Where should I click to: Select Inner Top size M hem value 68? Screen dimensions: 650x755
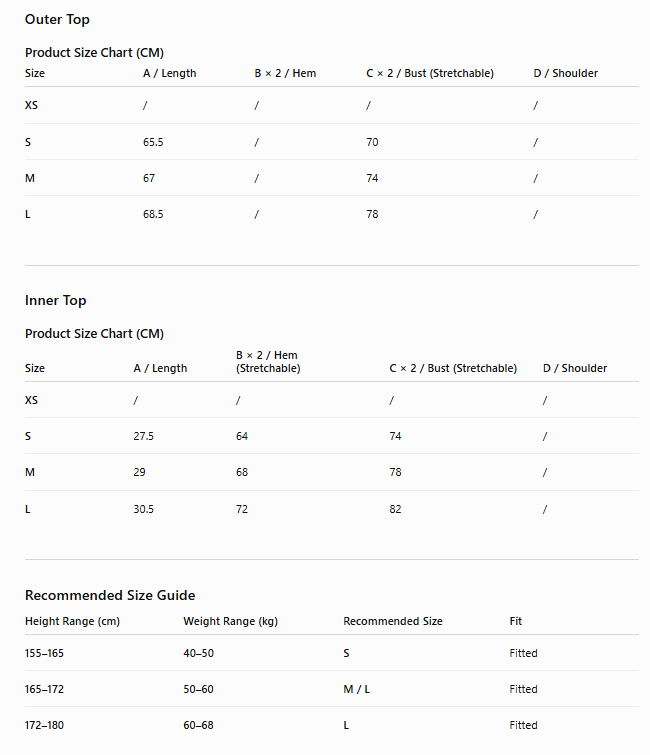click(x=242, y=472)
